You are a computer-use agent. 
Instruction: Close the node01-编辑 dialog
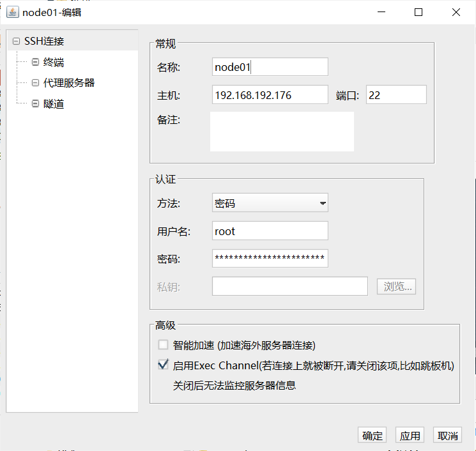[456, 12]
